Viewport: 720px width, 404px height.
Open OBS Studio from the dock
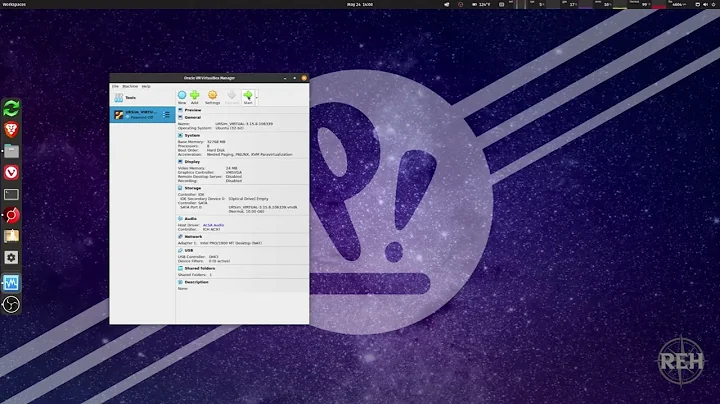11,304
